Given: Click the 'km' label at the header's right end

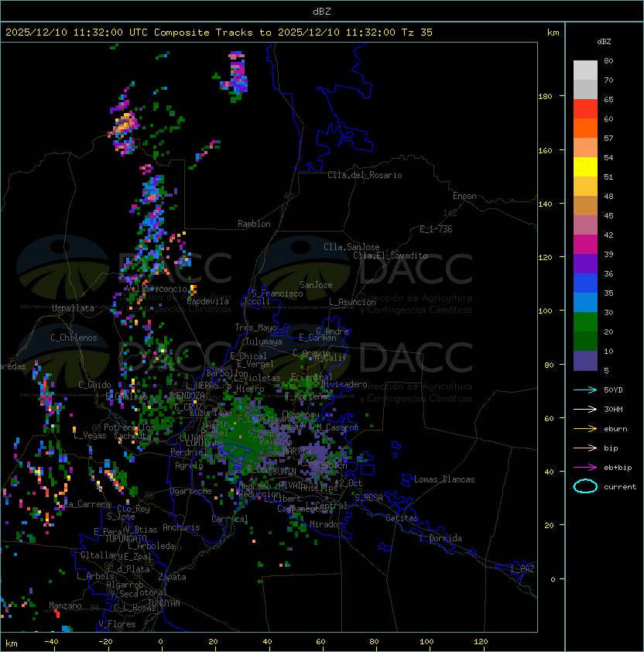Looking at the screenshot, I should pos(553,33).
